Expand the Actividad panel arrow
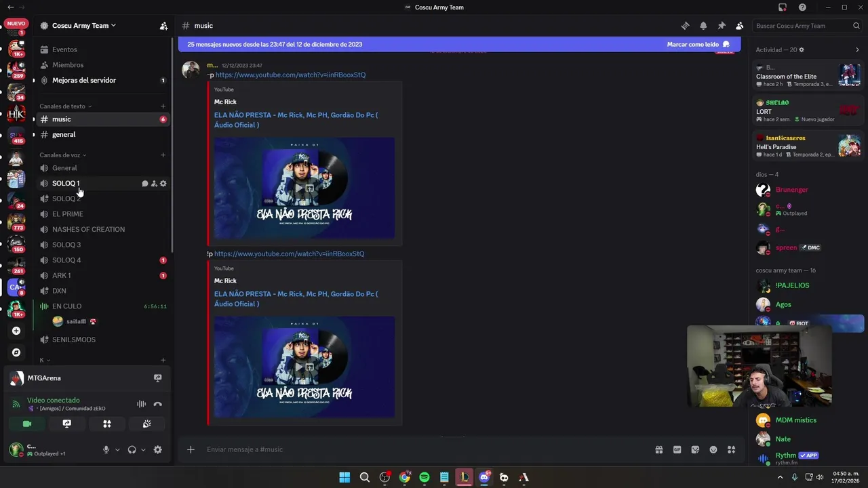This screenshot has height=488, width=868. pyautogui.click(x=857, y=49)
